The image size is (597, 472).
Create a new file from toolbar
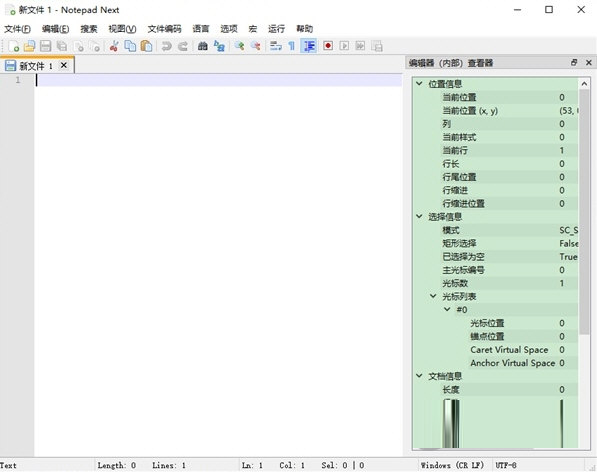(x=14, y=46)
